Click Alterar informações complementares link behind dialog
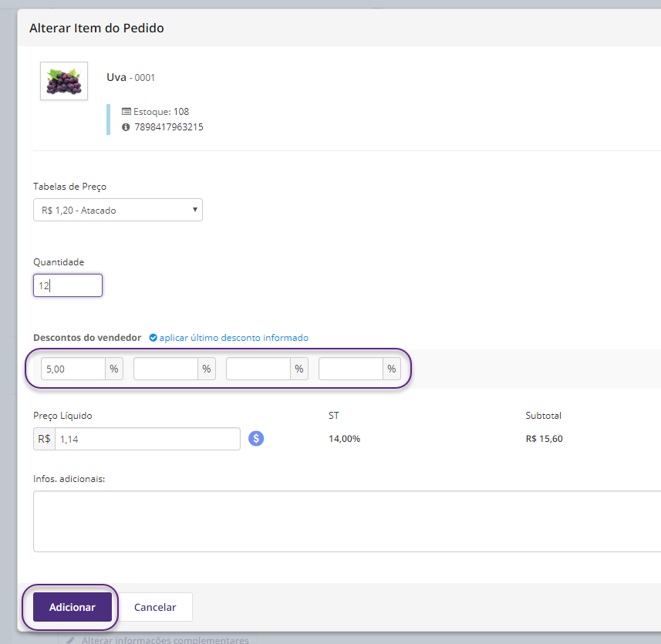Screen dimensions: 661x644 point(165,640)
